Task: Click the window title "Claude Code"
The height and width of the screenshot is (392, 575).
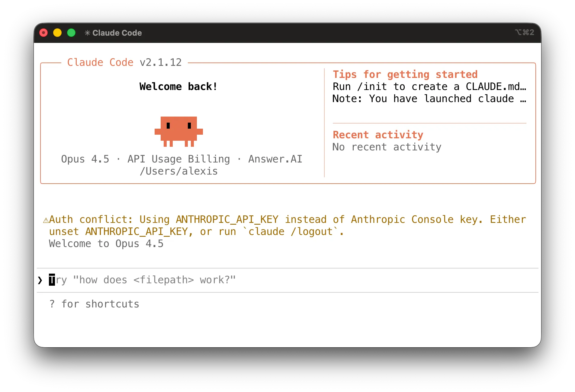Action: click(117, 33)
